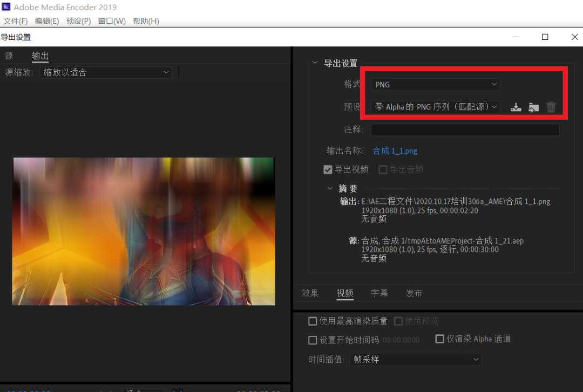Open the 格式 PNG dropdown
583x392 pixels.
coord(436,85)
